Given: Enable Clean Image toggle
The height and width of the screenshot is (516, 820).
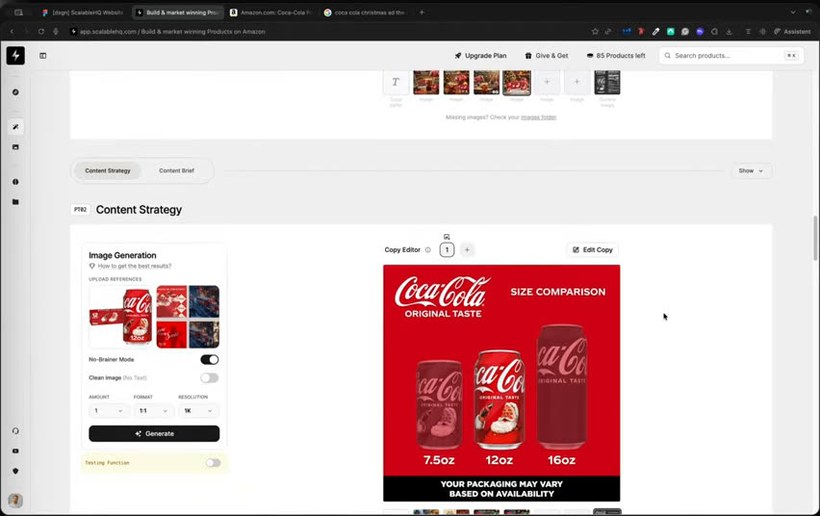Looking at the screenshot, I should point(209,377).
